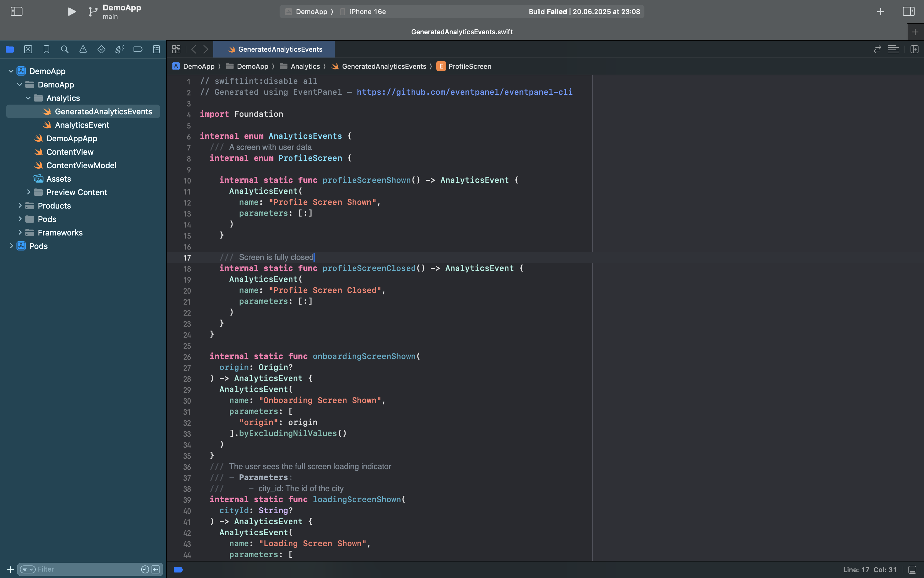Click the AnalyticsEvents enum name
The image size is (924, 578).
[305, 136]
